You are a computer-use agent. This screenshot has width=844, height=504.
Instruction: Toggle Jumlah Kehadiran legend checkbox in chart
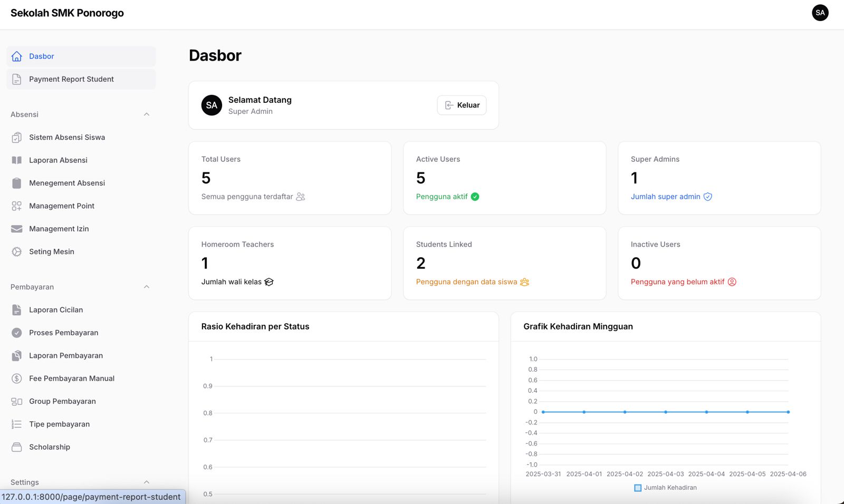coord(638,488)
